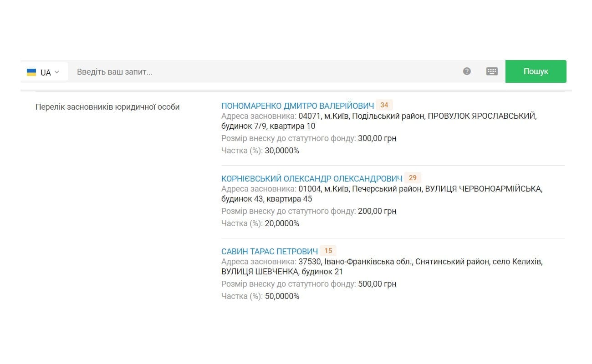Image resolution: width=592 pixels, height=364 pixels.
Task: Click the green Пошук button
Action: [536, 71]
